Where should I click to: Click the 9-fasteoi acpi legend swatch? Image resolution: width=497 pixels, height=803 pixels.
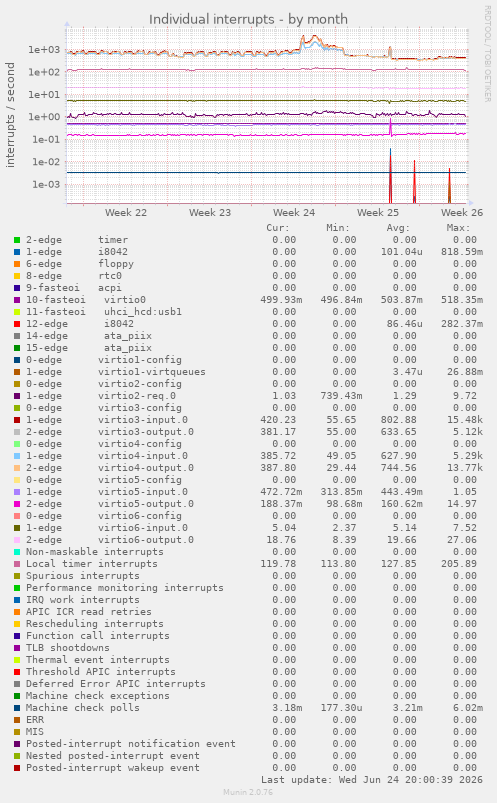point(17,288)
